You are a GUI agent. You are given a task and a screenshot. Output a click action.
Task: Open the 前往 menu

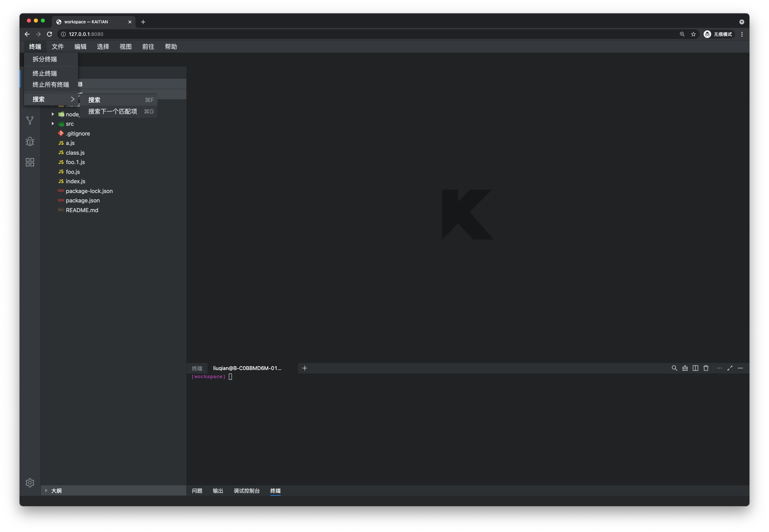pyautogui.click(x=148, y=47)
